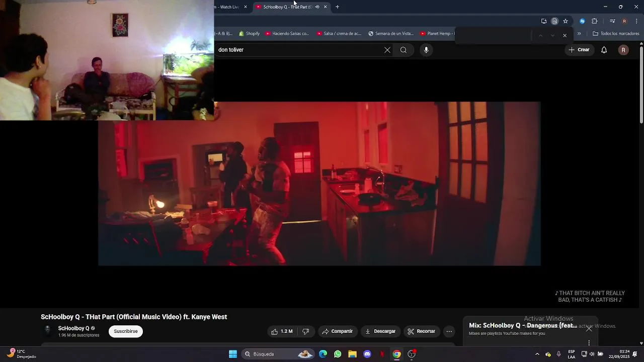Share the video via Compartir
644x362 pixels.
coord(338,331)
